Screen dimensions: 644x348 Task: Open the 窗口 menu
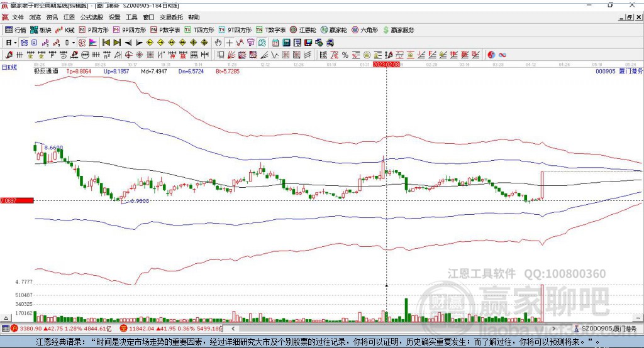[148, 17]
